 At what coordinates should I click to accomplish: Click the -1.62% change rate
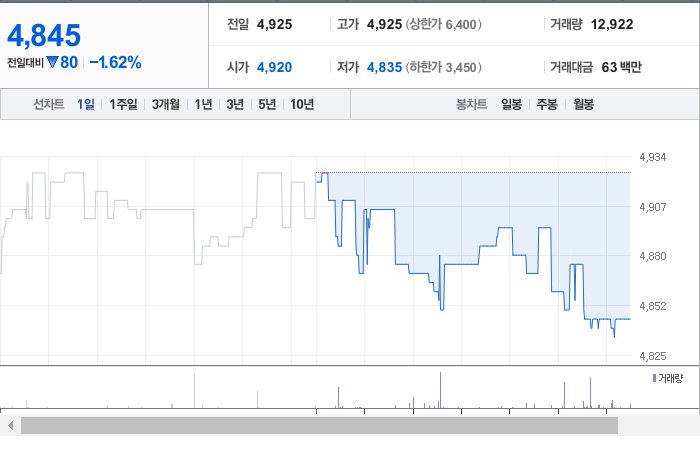click(115, 62)
